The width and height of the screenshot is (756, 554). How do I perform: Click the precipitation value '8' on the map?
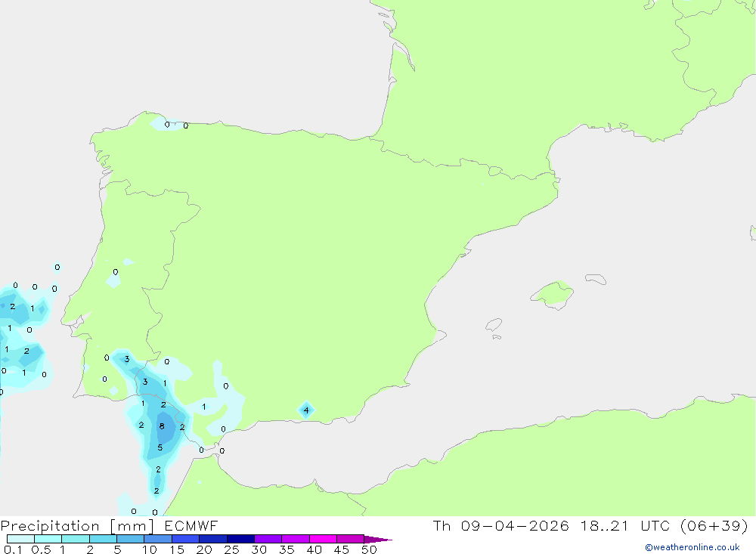tap(162, 426)
